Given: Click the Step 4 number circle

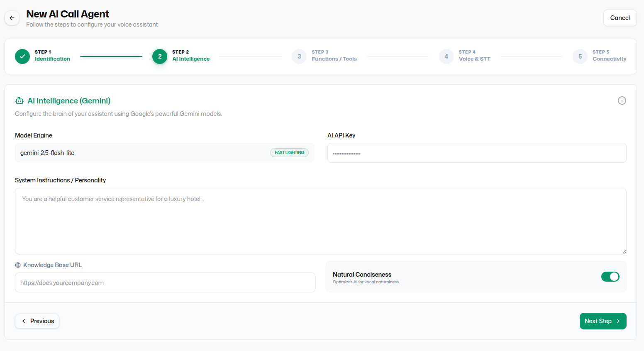Looking at the screenshot, I should tap(446, 56).
